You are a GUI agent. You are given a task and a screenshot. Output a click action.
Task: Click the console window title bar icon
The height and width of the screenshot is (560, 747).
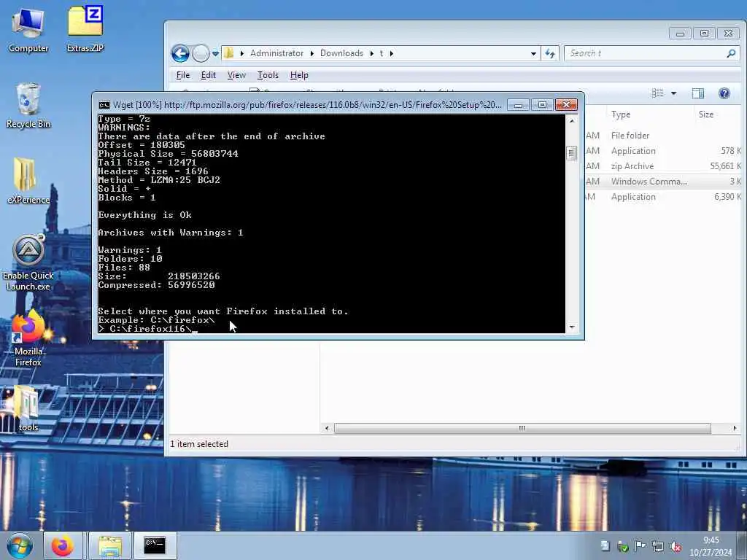[x=104, y=105]
